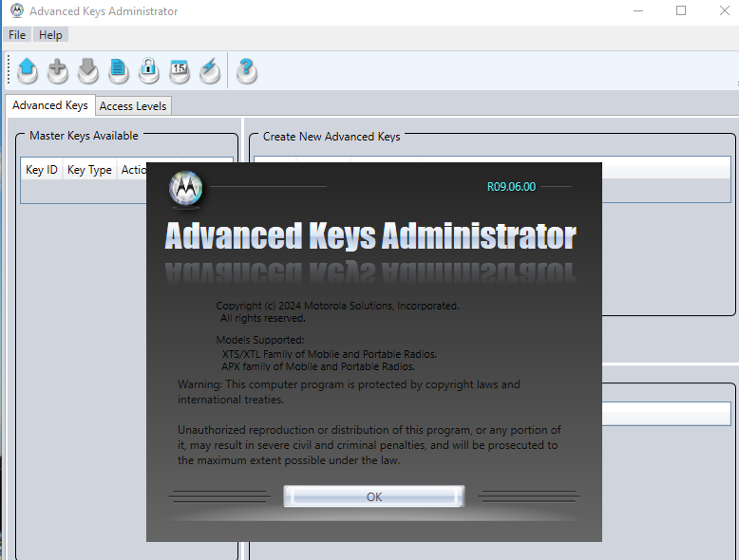Image resolution: width=739 pixels, height=560 pixels.
Task: Click the toolbar drag grip handle
Action: click(x=9, y=69)
